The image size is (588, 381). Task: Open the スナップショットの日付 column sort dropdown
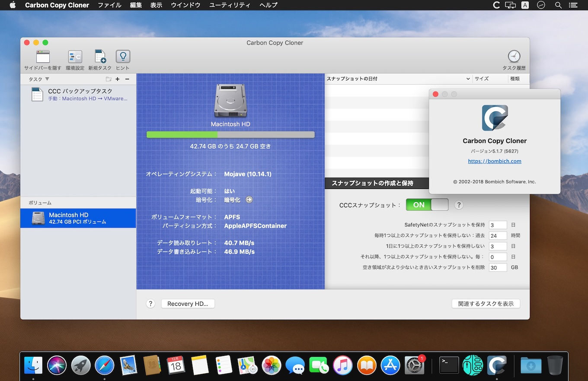[x=468, y=79]
